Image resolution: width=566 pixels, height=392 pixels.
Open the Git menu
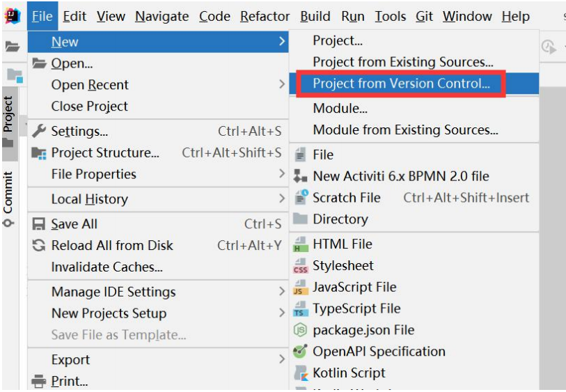(424, 16)
